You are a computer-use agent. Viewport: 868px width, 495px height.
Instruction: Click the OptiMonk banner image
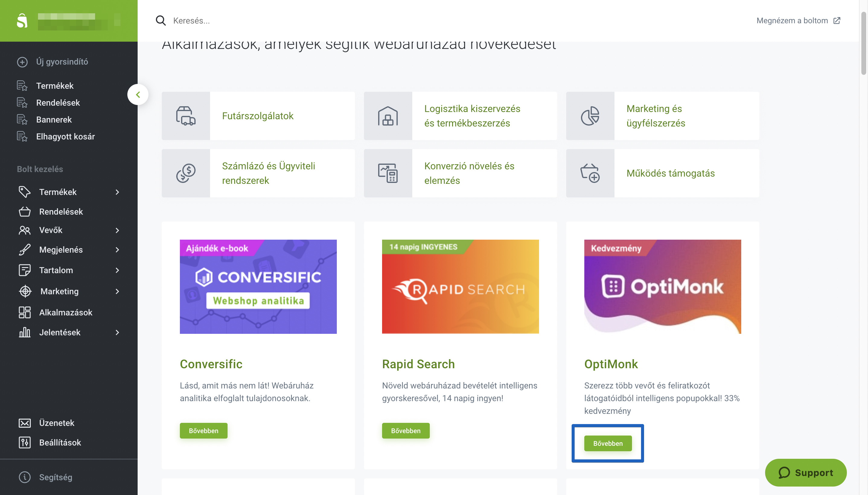pos(663,287)
